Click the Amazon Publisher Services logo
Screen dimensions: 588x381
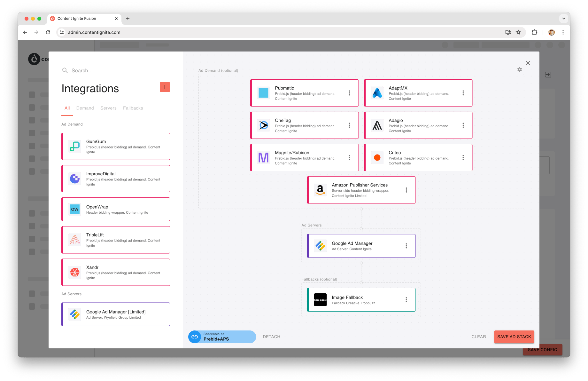[320, 190]
